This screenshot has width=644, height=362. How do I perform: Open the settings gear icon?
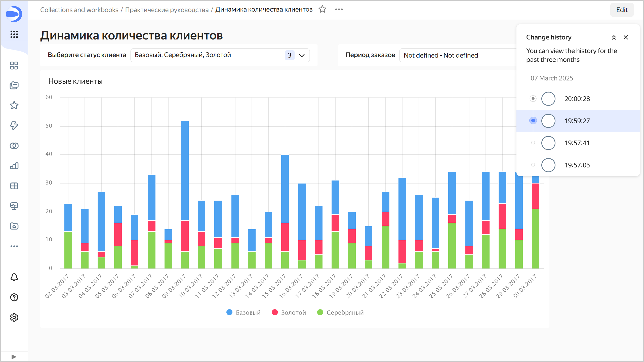pyautogui.click(x=14, y=318)
